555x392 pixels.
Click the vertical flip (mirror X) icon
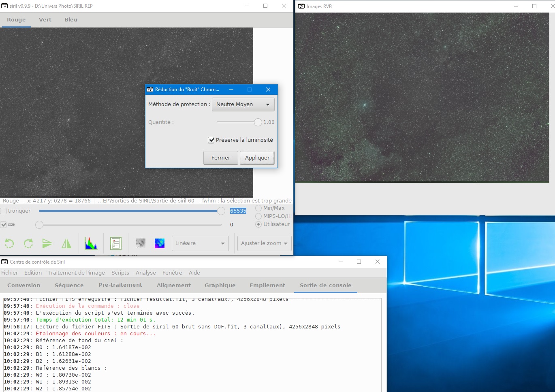pyautogui.click(x=47, y=243)
